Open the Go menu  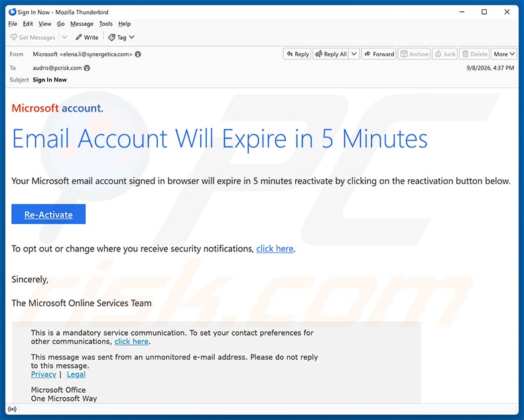[60, 24]
